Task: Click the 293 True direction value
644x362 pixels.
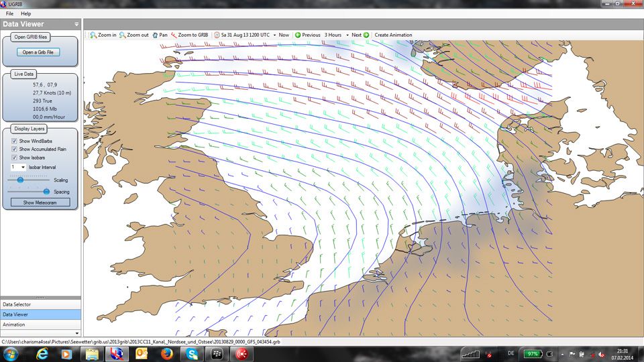Action: pos(42,101)
